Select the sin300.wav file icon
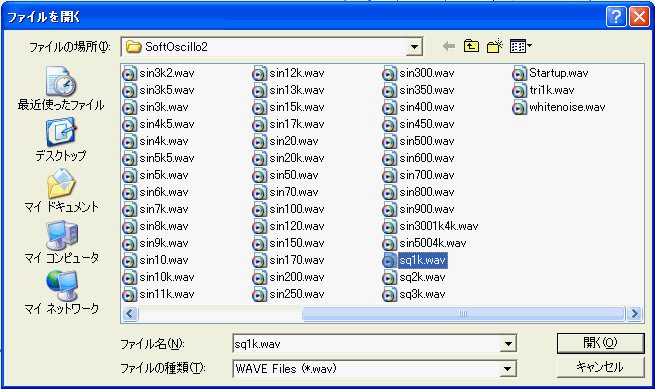The image size is (655, 389). (389, 74)
